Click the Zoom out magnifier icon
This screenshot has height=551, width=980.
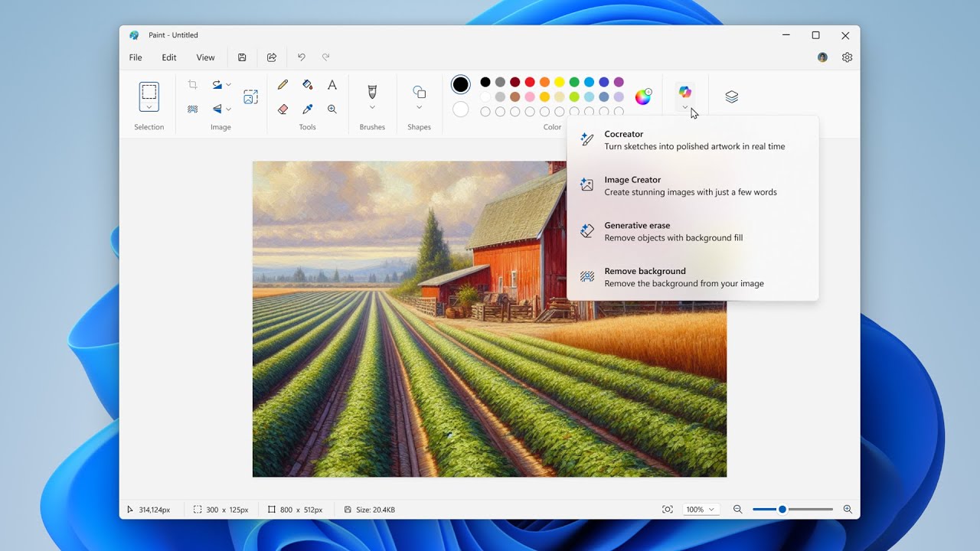737,510
